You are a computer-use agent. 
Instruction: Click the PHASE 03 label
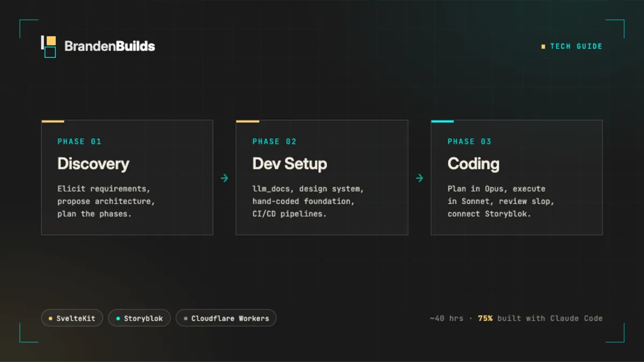[470, 142]
